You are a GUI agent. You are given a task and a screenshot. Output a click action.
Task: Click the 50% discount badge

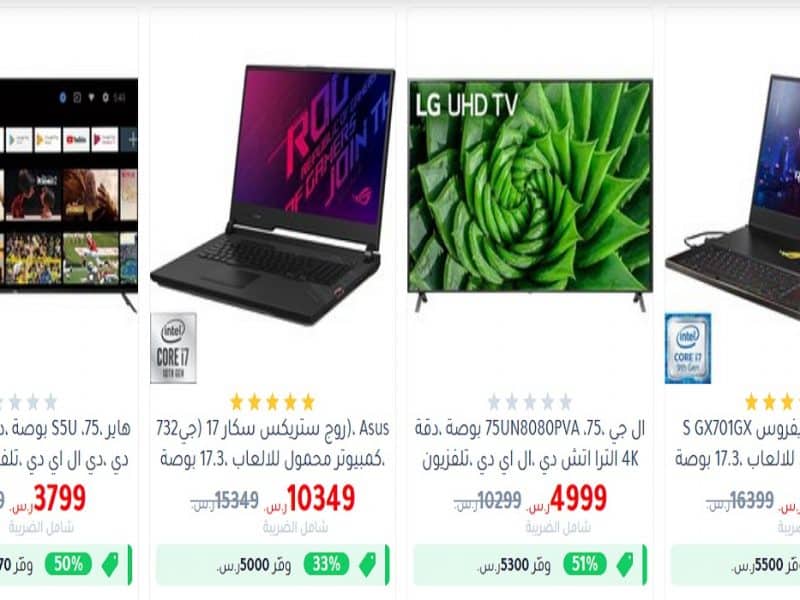[x=68, y=564]
